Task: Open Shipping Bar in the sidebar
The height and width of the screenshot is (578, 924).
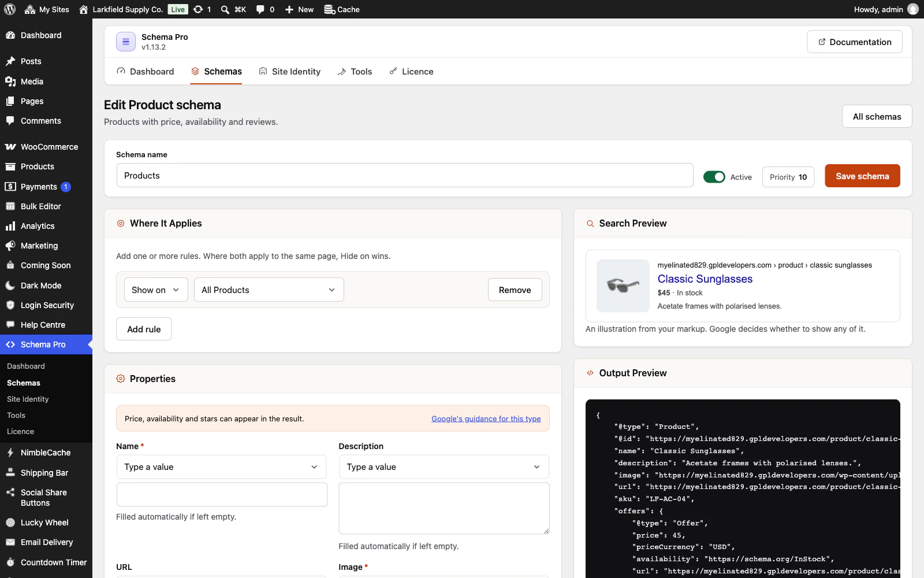Action: tap(46, 473)
